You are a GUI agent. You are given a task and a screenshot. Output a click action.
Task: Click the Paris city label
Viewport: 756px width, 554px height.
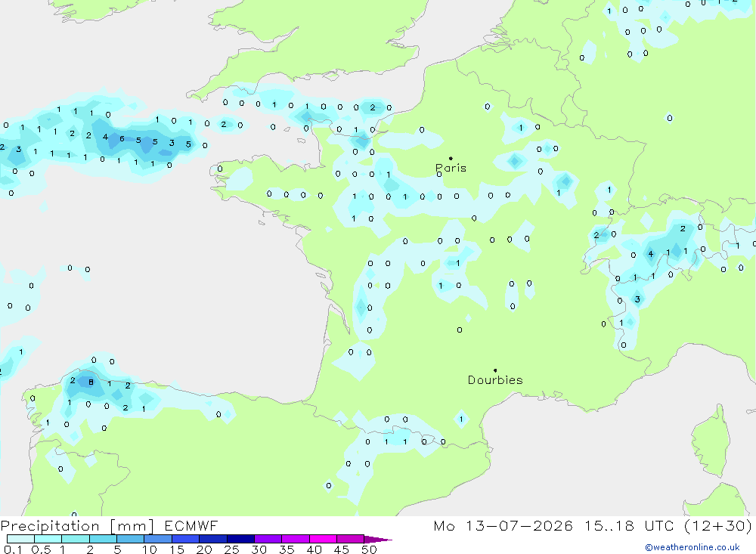click(451, 168)
